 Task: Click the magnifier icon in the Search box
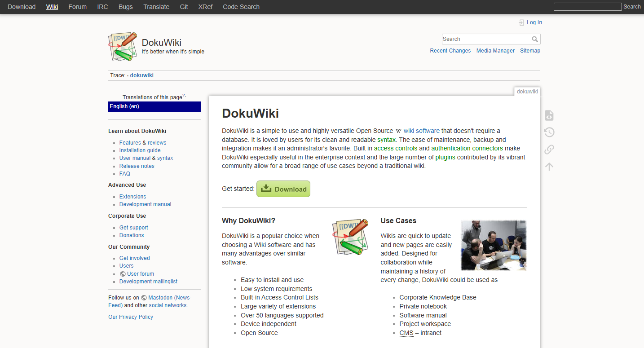[x=535, y=39]
